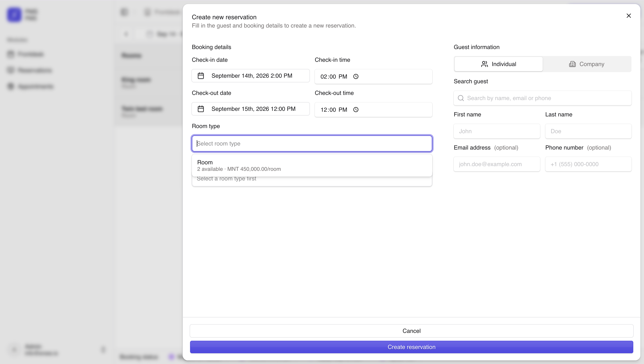Click the second sidebar nav icon in background
Image resolution: width=644 pixels, height=364 pixels.
[11, 70]
